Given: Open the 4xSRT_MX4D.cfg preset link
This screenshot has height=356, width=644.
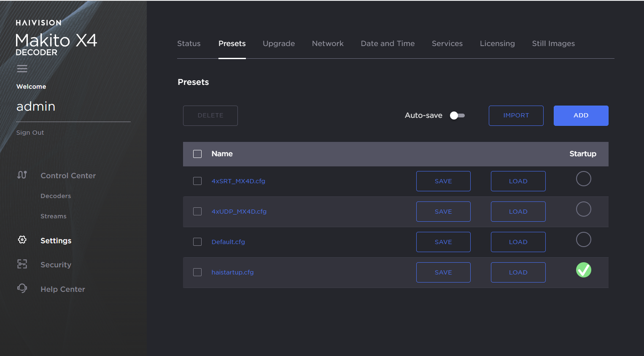Looking at the screenshot, I should point(238,181).
